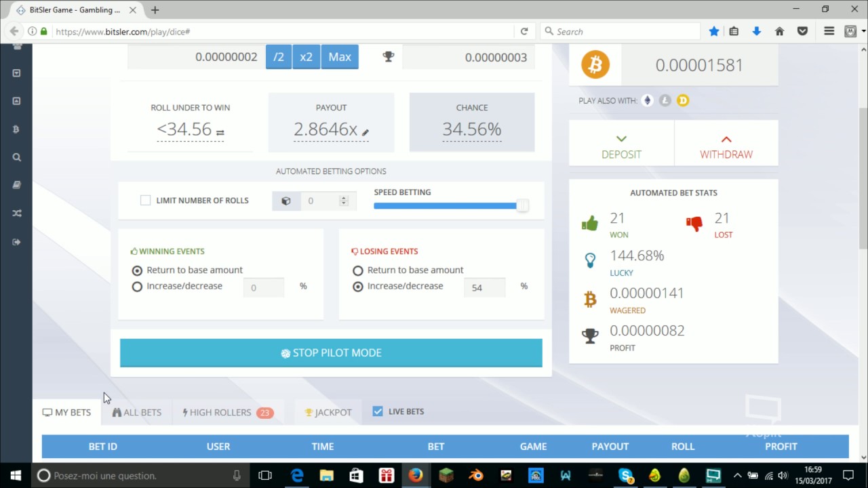Viewport: 868px width, 488px height.
Task: Adjust the Speed Betting slider handle
Action: [522, 205]
